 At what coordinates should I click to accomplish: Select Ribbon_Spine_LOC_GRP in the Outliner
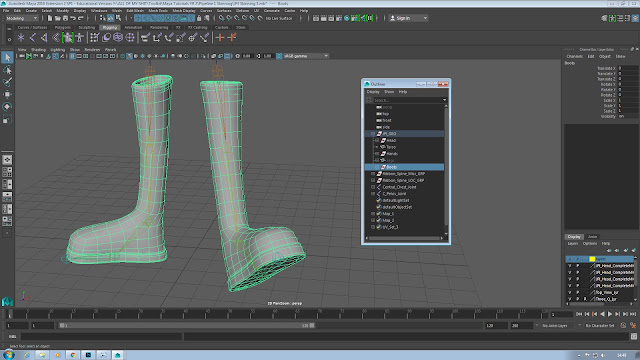point(404,180)
